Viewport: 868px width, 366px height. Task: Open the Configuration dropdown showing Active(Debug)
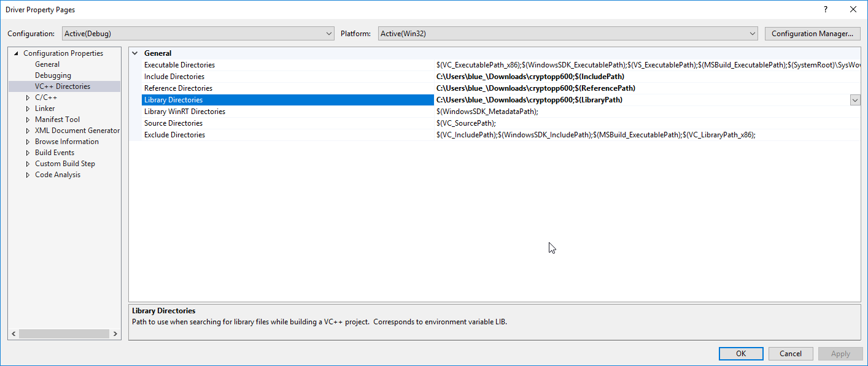[328, 34]
